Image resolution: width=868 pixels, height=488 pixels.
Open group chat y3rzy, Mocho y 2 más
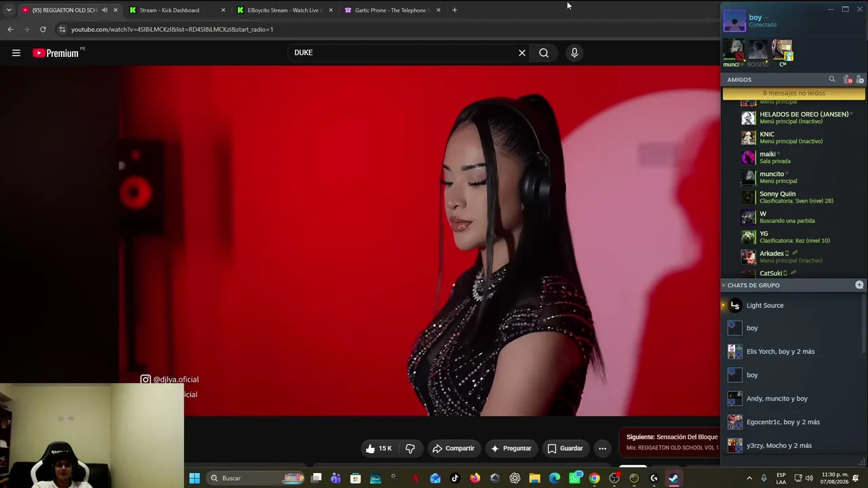(793, 445)
